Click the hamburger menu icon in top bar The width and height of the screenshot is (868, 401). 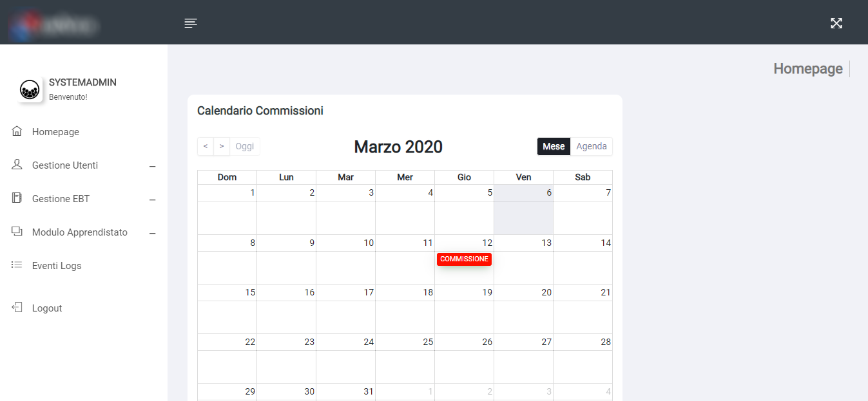[x=191, y=23]
